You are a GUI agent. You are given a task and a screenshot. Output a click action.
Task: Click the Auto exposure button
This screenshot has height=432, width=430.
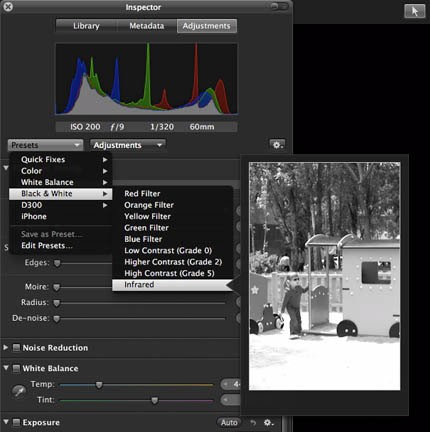[229, 422]
